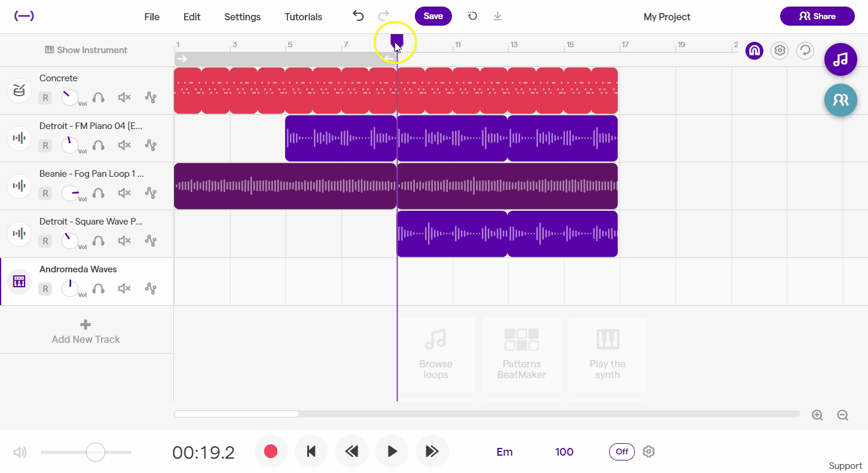Click the collaboration icon on the right edge

[841, 100]
